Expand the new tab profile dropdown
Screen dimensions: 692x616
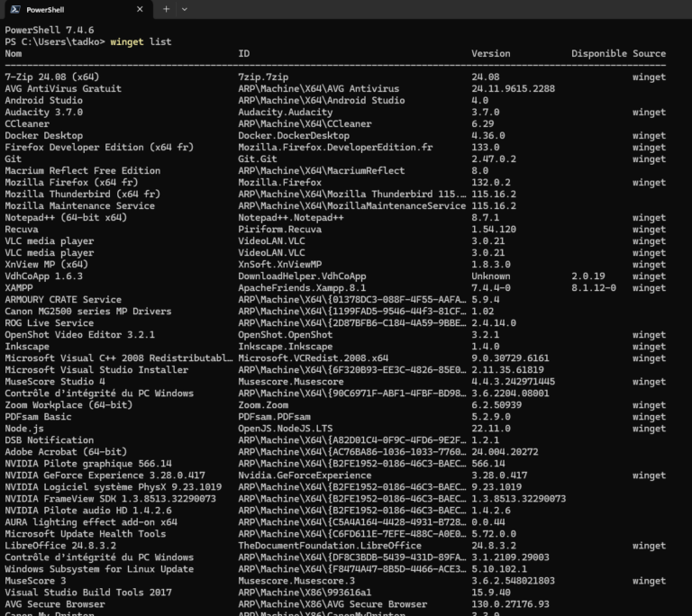click(x=185, y=9)
